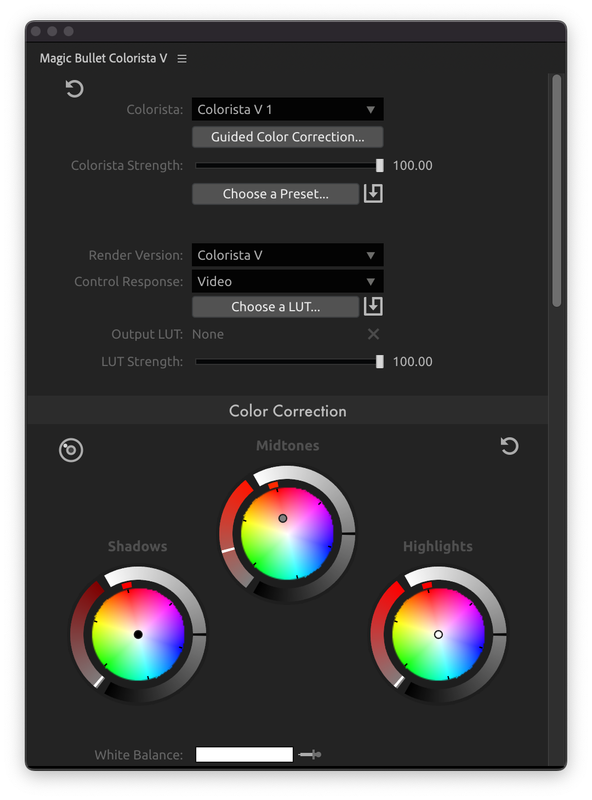Open the Control Response Video dropdown
Viewport: 592px width, 800px height.
click(287, 281)
